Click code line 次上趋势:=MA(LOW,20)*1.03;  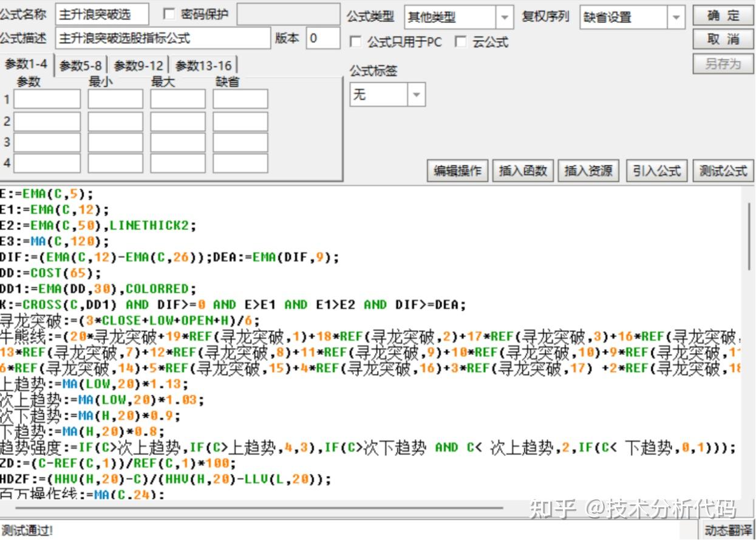pyautogui.click(x=103, y=400)
